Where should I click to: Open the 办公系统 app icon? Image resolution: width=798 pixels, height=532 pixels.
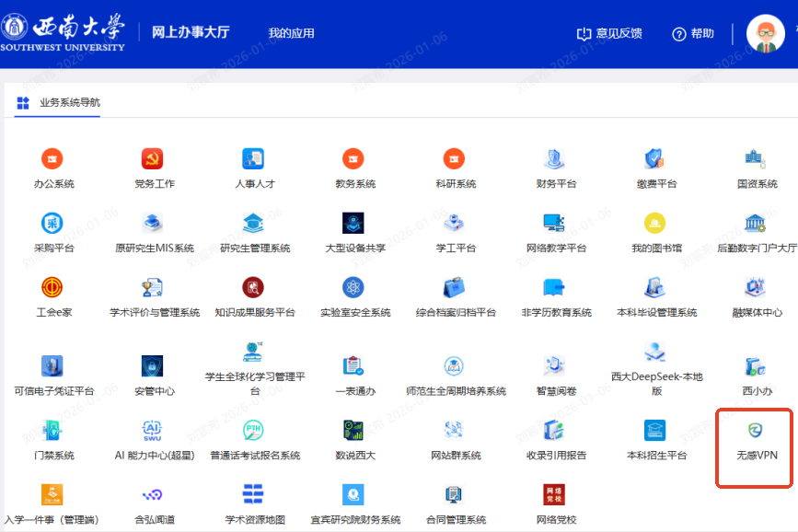52,158
